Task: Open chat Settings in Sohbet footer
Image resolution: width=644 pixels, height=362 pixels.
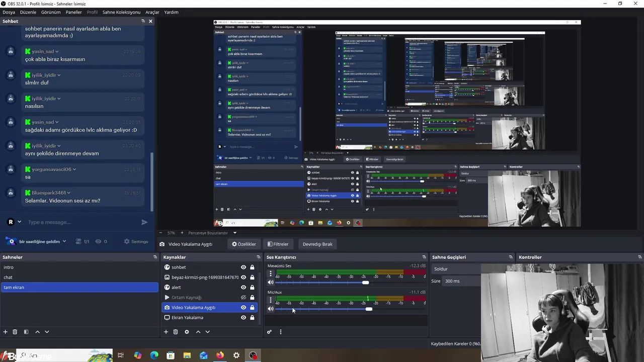Action: pyautogui.click(x=136, y=241)
